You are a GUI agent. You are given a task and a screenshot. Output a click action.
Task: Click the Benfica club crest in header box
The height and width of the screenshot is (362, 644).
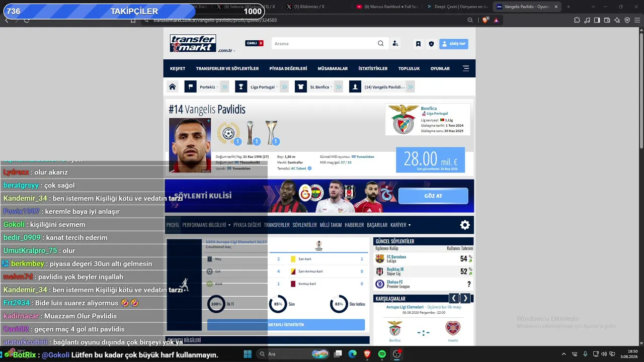pos(404,119)
